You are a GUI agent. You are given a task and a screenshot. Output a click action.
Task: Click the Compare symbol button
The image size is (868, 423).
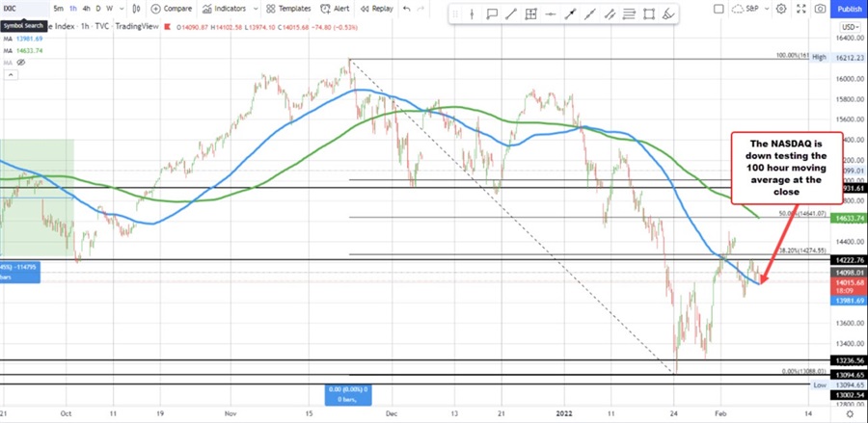pos(172,9)
